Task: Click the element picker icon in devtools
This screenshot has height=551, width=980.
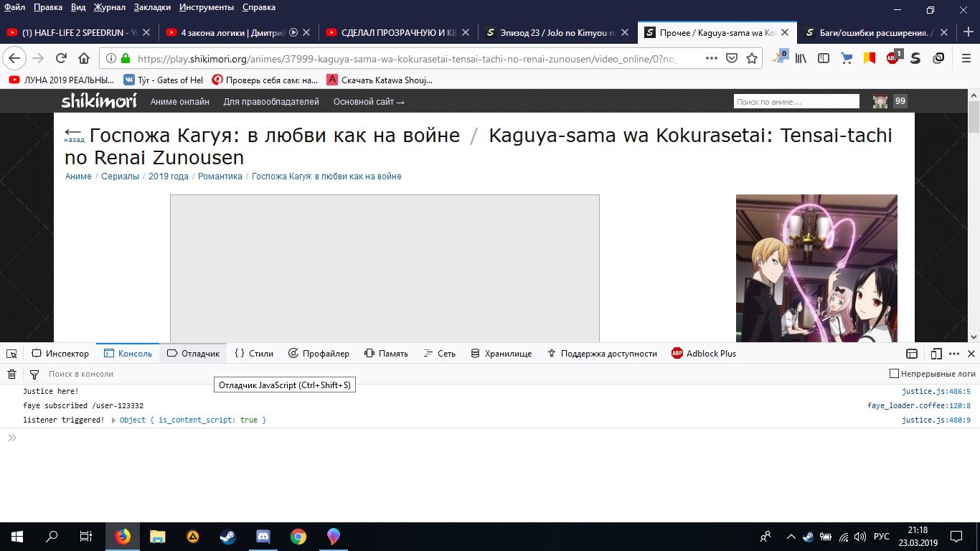Action: click(x=11, y=354)
